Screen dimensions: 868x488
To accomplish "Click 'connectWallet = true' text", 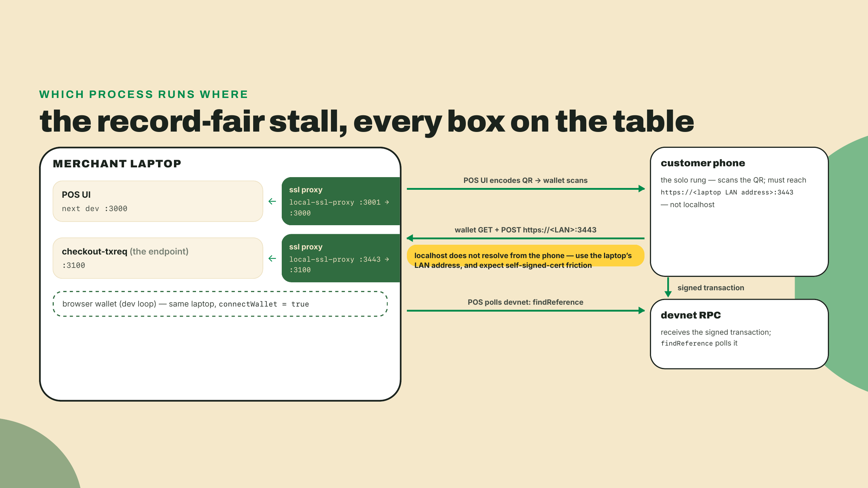I will click(264, 304).
